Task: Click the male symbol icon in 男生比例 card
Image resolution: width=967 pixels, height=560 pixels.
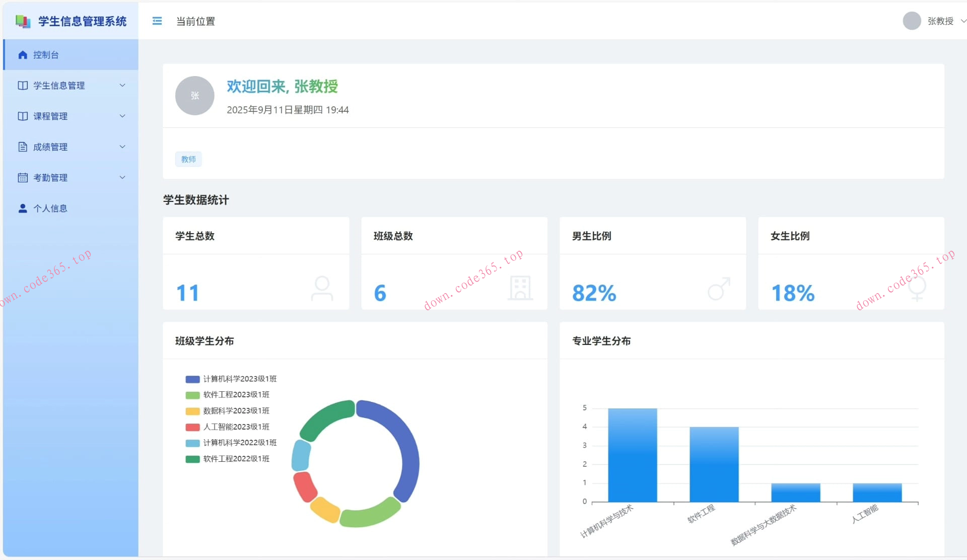Action: 719,289
